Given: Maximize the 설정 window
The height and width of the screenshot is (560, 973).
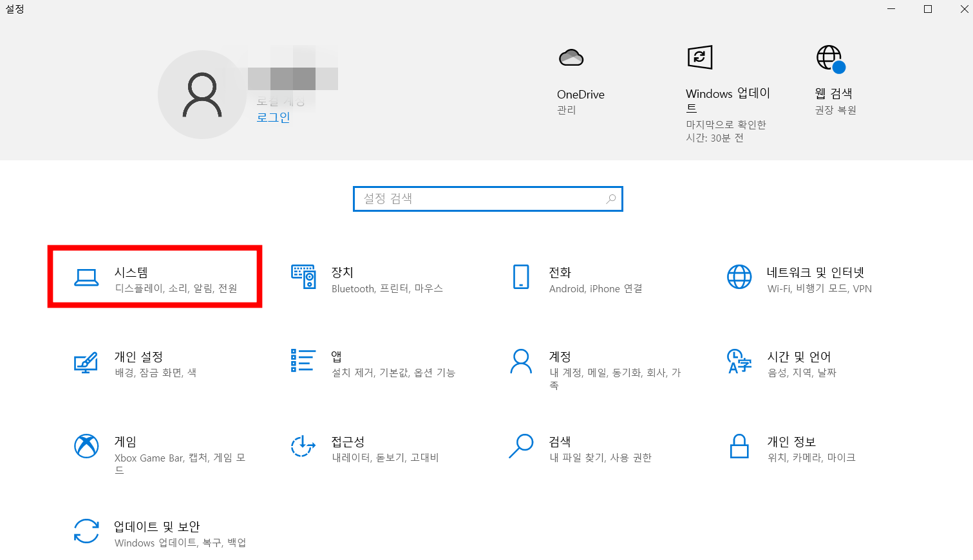Looking at the screenshot, I should point(928,9).
